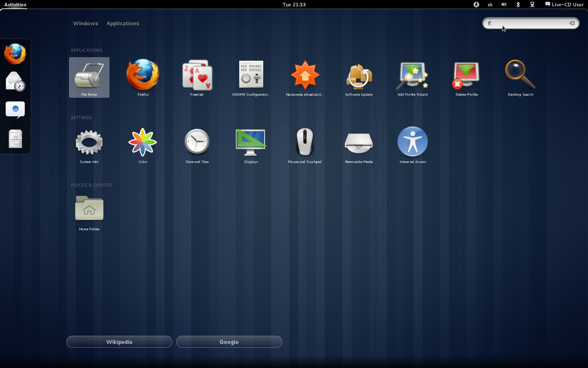
Task: Launch Firefox from the applications results
Action: tap(143, 77)
